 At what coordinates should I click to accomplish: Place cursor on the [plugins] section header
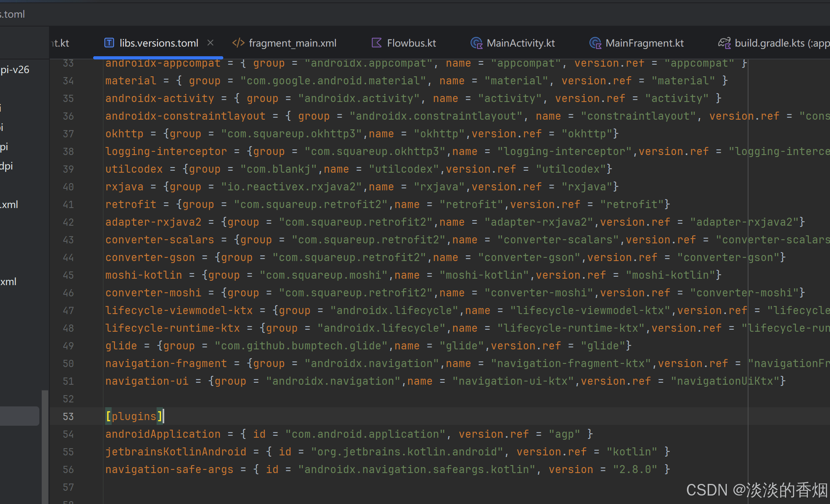tap(134, 416)
